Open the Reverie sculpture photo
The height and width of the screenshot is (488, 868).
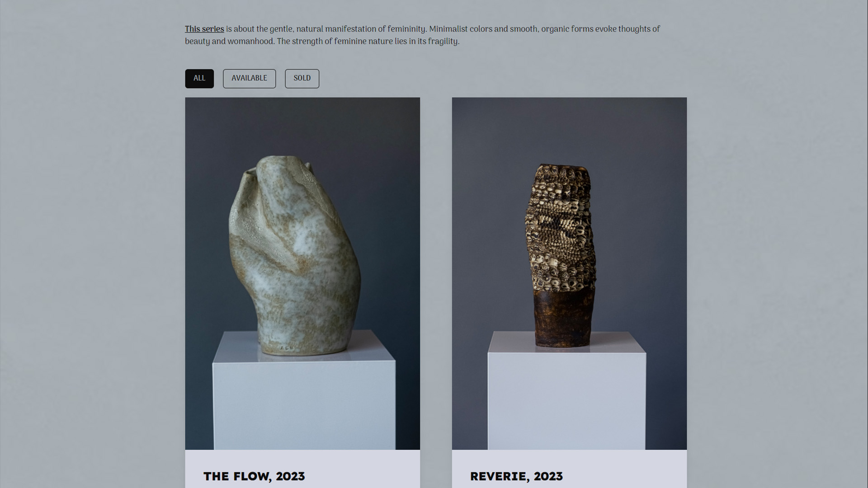click(569, 273)
